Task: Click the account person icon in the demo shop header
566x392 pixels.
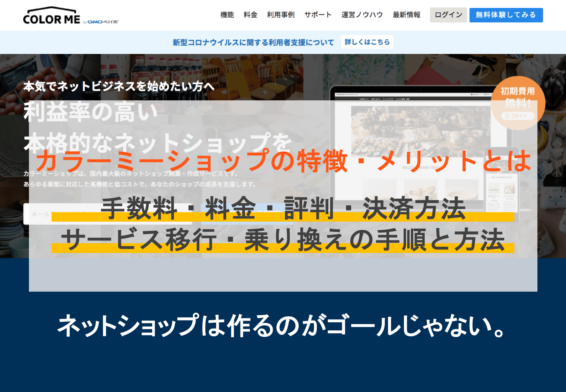Action: pos(472,94)
